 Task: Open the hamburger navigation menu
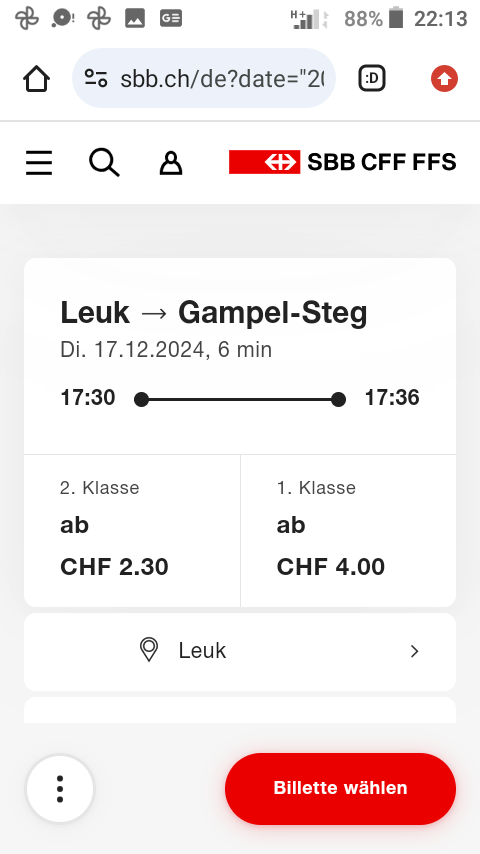pos(39,163)
